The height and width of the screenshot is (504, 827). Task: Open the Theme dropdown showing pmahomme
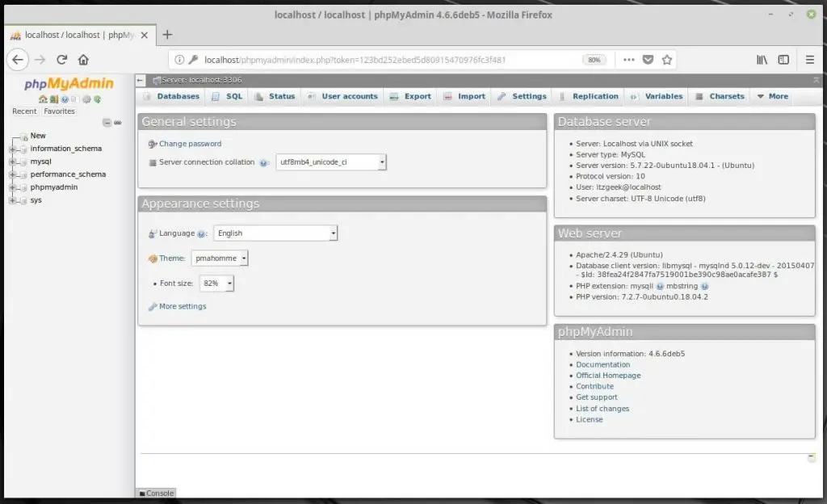tap(220, 258)
